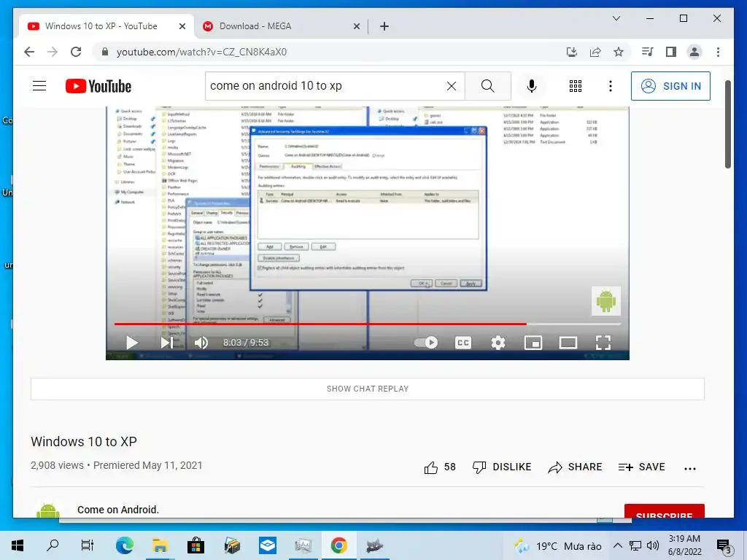Click the channel Android watermark in video
The image size is (747, 560).
606,301
